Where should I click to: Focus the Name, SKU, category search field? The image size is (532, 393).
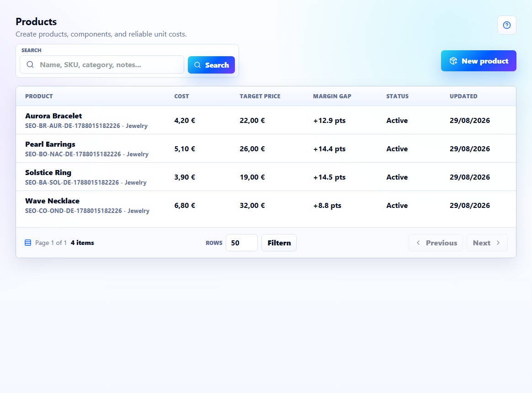click(x=102, y=64)
